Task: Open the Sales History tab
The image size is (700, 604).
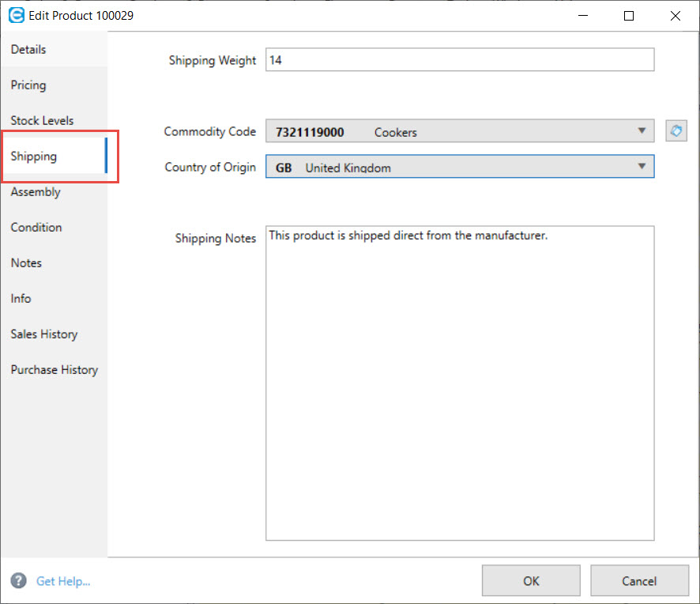Action: 44,334
